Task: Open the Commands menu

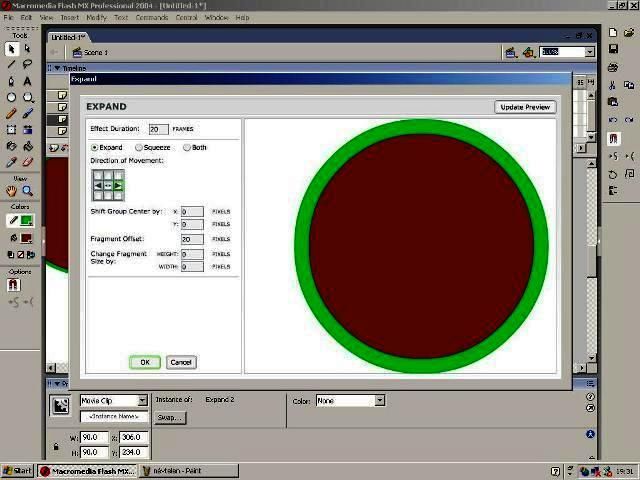Action: (x=151, y=18)
